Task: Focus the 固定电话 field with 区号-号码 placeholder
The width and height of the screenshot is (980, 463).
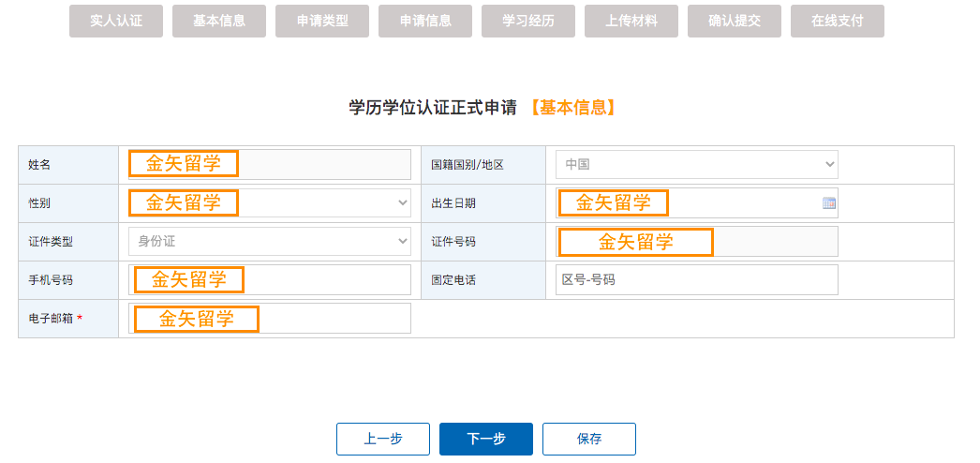Action: [x=697, y=280]
